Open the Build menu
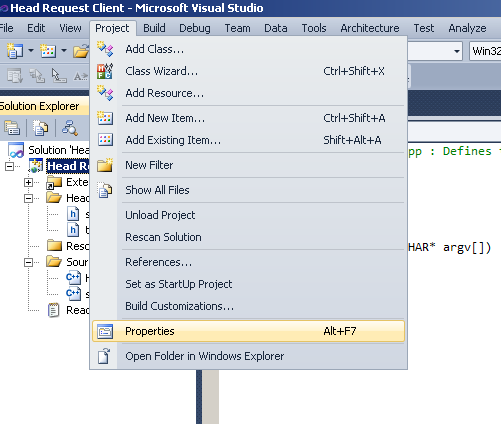Screen dimensions: 501x424 click(154, 28)
